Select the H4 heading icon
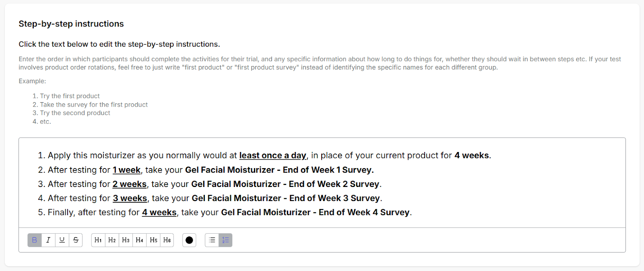 [139, 240]
